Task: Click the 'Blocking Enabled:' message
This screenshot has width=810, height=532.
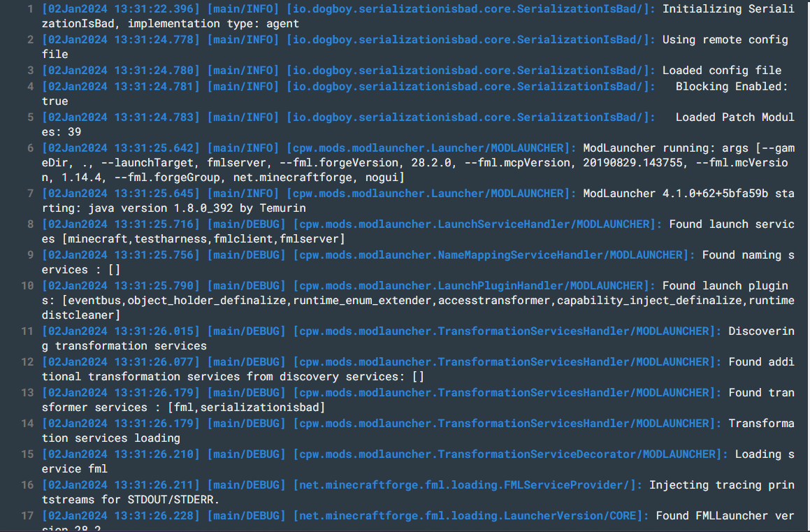Action: click(x=732, y=86)
